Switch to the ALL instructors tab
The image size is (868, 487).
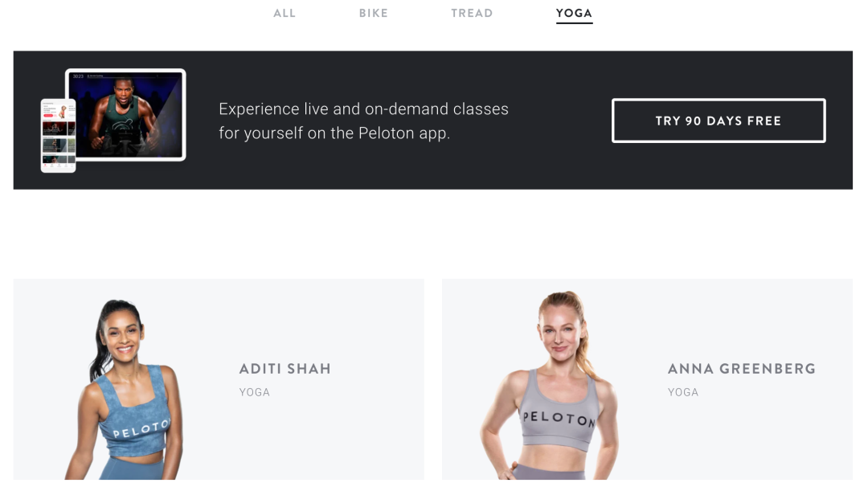[x=284, y=14]
